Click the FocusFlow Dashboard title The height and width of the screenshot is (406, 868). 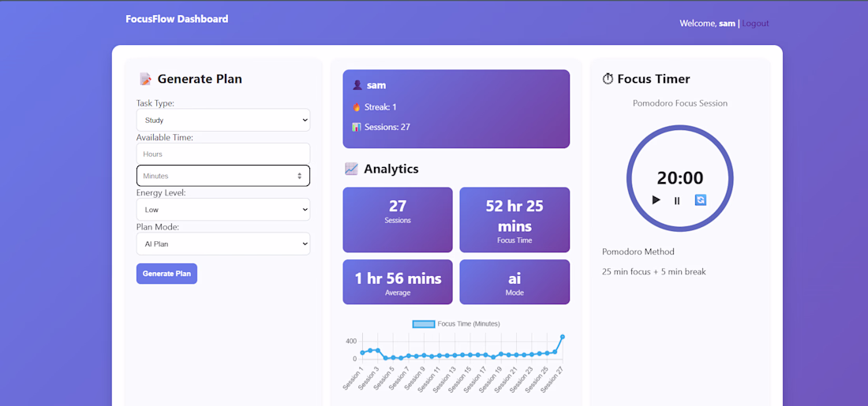[x=177, y=19]
